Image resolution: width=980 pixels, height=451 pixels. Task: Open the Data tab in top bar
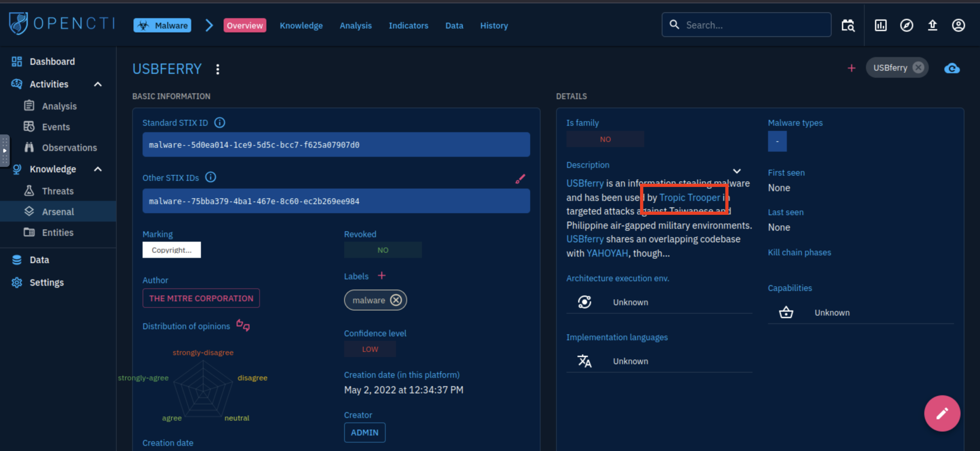(x=454, y=25)
